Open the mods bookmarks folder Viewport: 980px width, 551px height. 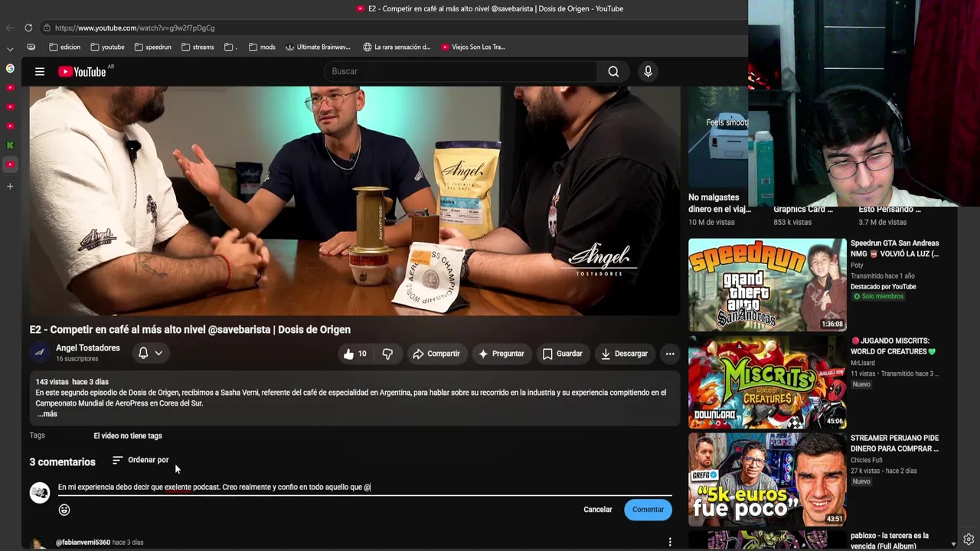262,47
